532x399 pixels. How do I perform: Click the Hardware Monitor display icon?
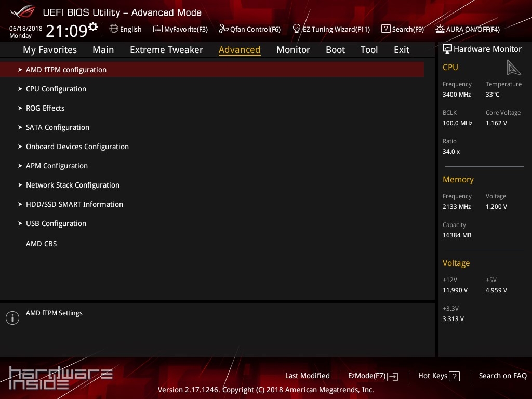coord(447,49)
